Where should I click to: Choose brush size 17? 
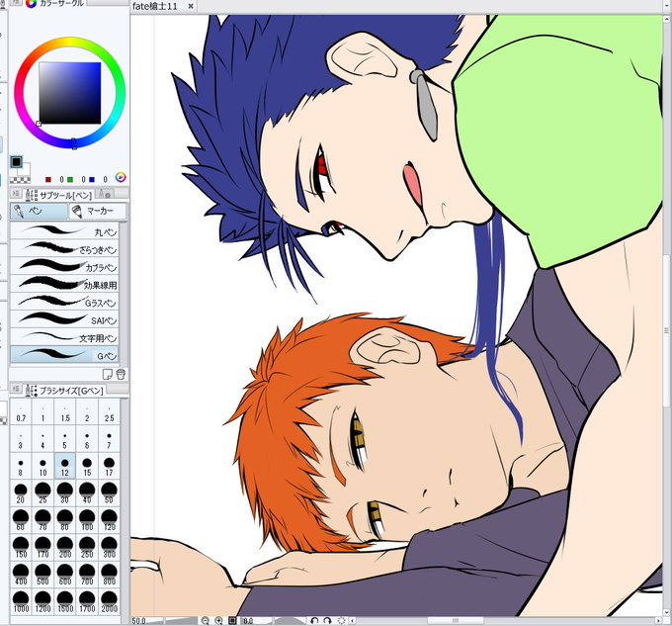[x=109, y=467]
